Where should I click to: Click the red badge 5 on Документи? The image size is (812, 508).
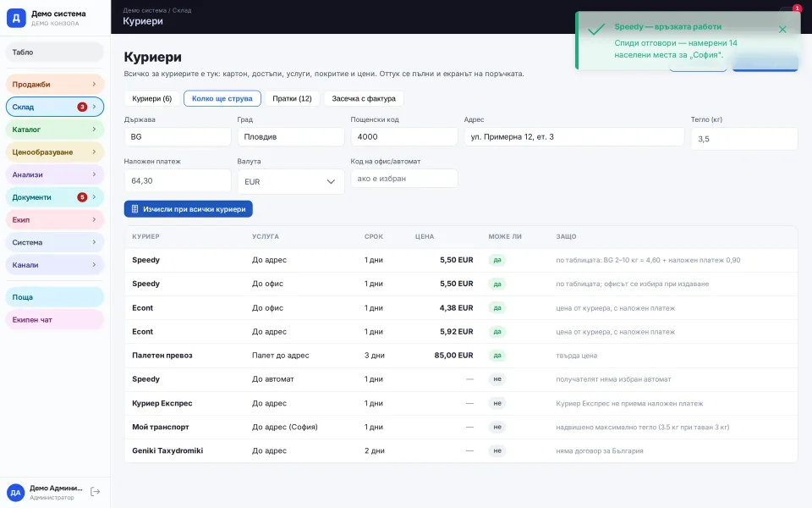pos(82,197)
